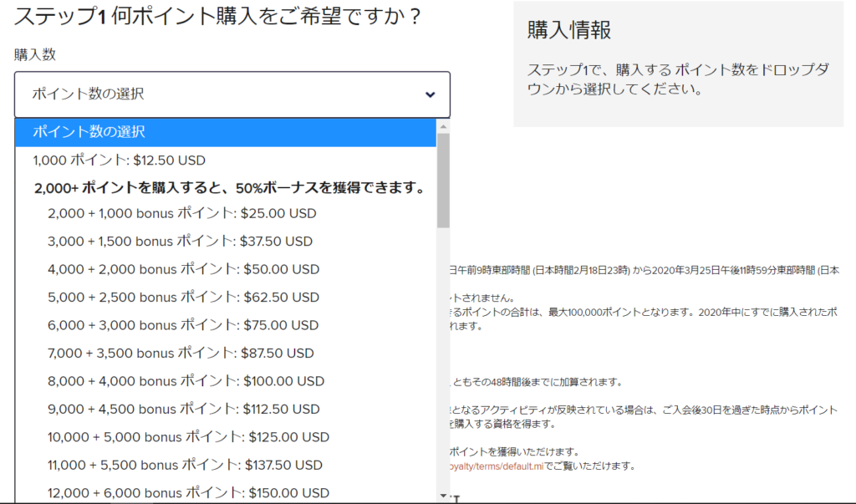Pick 6,000 + 3,000 bonus for $75.00
This screenshot has width=856, height=504.
tap(183, 325)
